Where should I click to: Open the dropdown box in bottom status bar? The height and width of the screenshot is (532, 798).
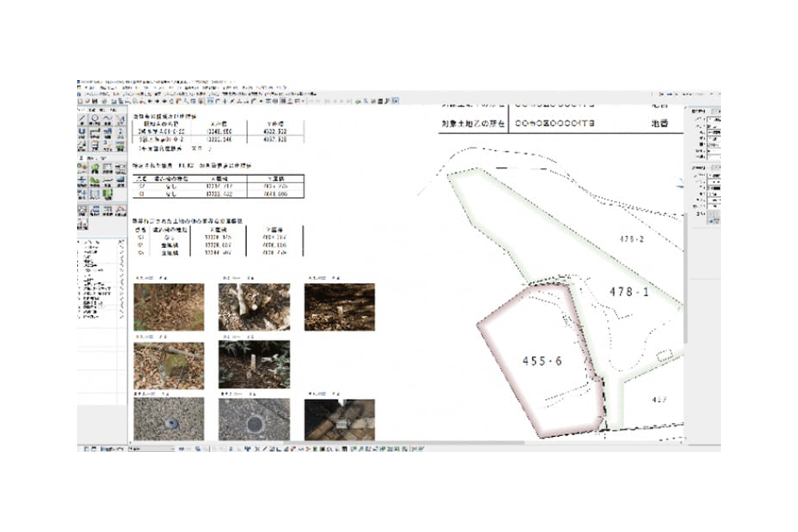(x=151, y=449)
